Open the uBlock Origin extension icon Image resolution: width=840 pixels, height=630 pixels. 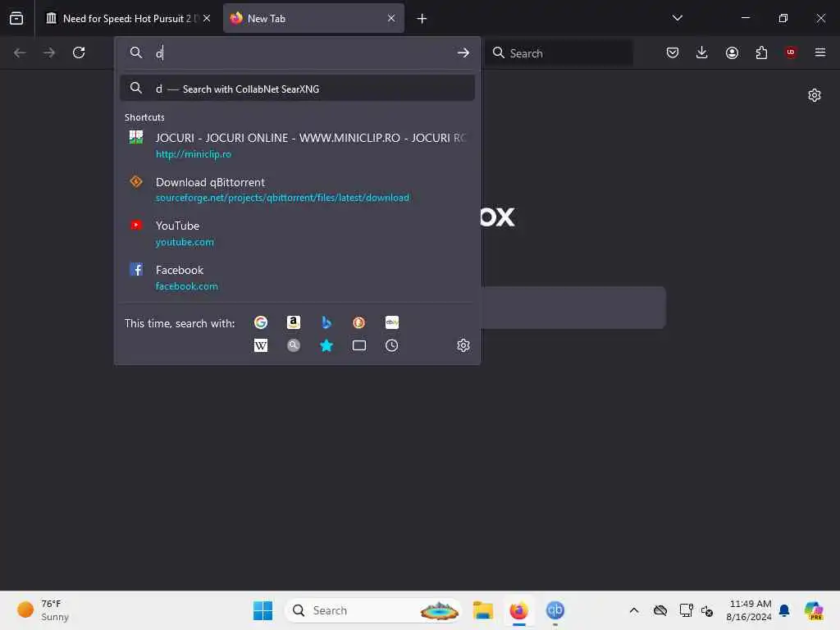(x=791, y=52)
